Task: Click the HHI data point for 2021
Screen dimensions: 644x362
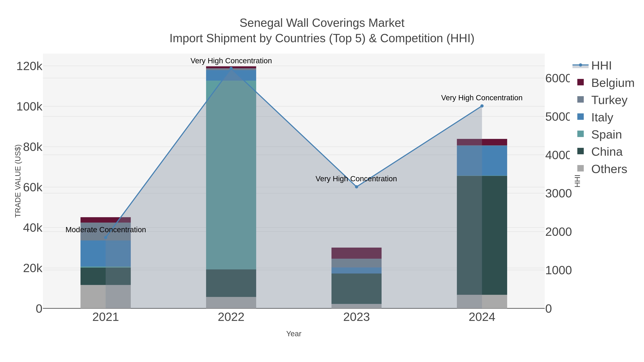Action: [106, 238]
